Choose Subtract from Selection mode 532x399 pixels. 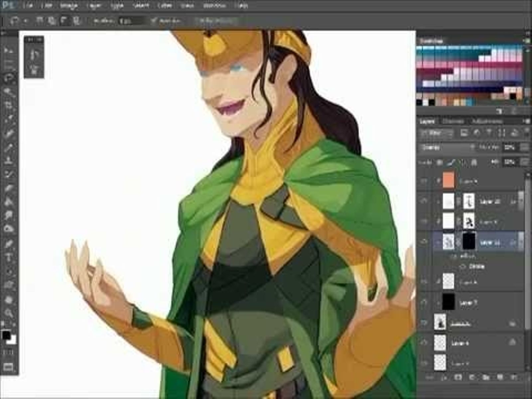(x=64, y=21)
